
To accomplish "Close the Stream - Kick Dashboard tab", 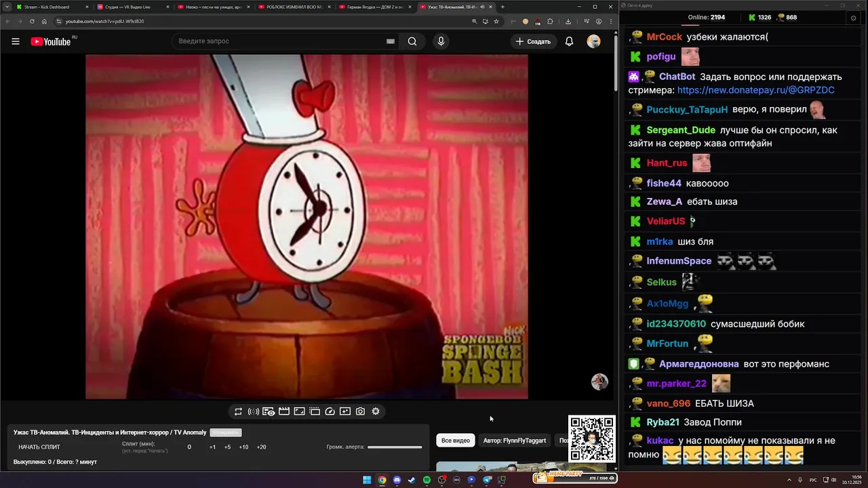I will [x=87, y=7].
